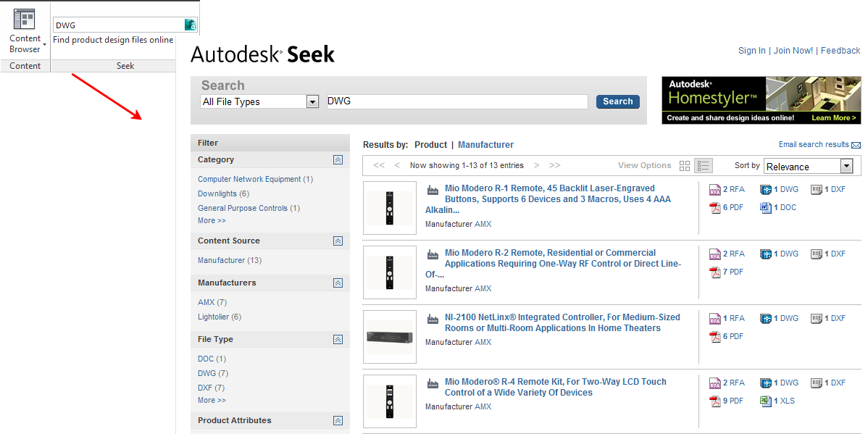Open the All File Types dropdown

(312, 102)
